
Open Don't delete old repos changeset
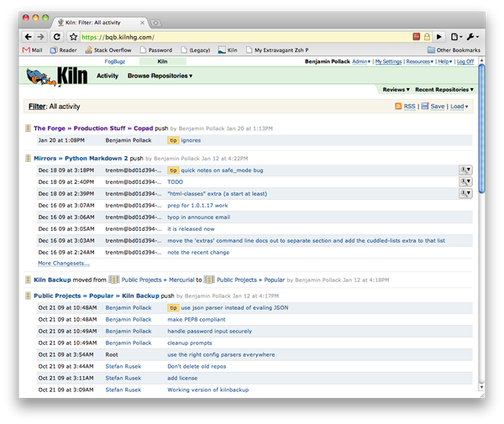(197, 366)
